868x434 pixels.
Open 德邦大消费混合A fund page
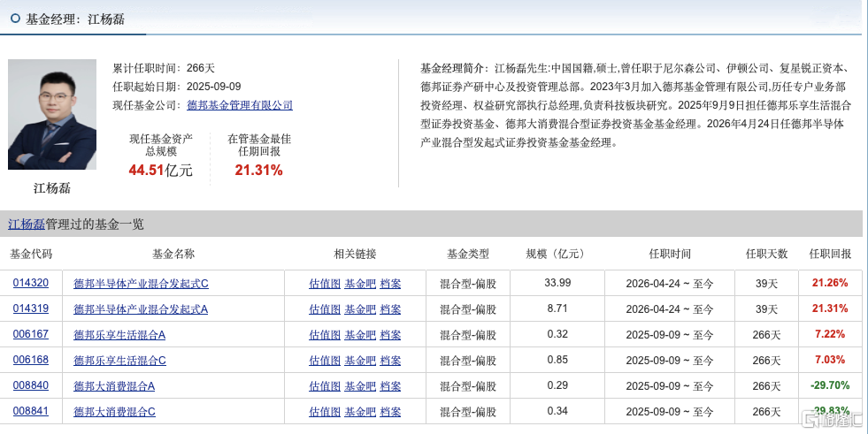114,386
